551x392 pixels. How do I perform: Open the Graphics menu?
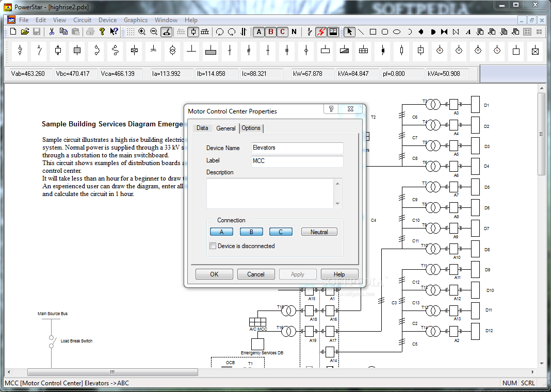pos(136,20)
